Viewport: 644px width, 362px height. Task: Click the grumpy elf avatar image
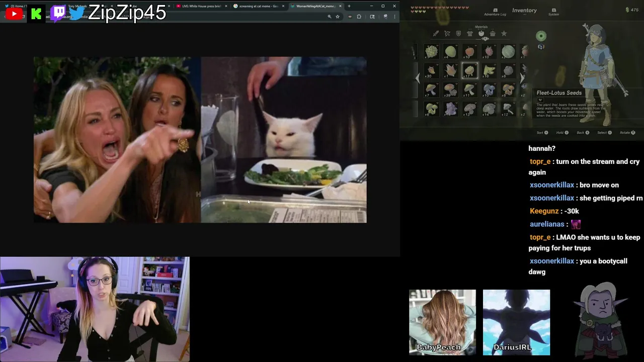coord(601,320)
